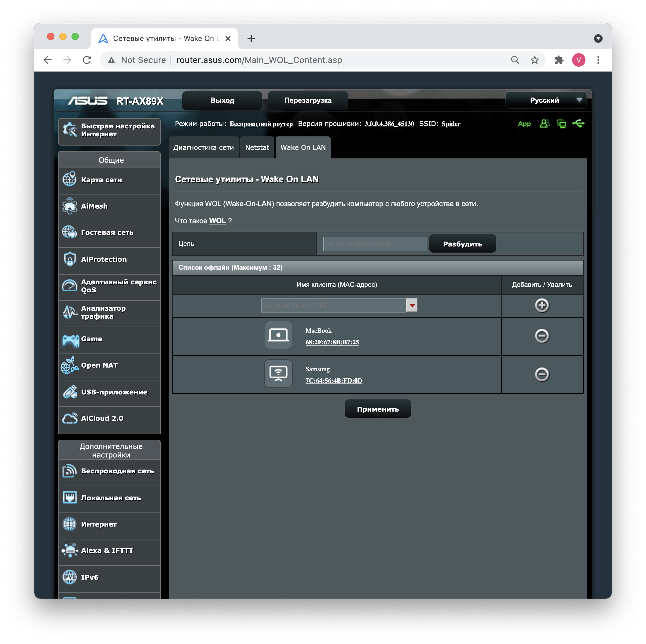Click the browser extensions puzzle icon
The image size is (646, 644).
559,60
